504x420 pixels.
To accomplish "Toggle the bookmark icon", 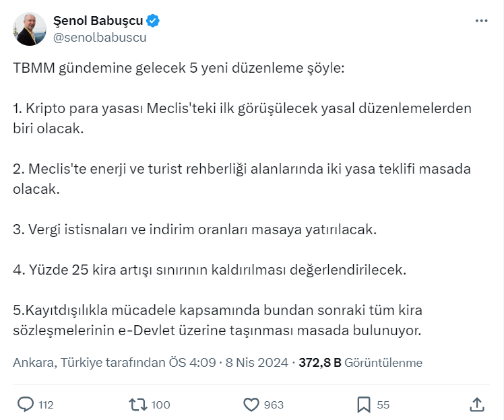I will 363,404.
